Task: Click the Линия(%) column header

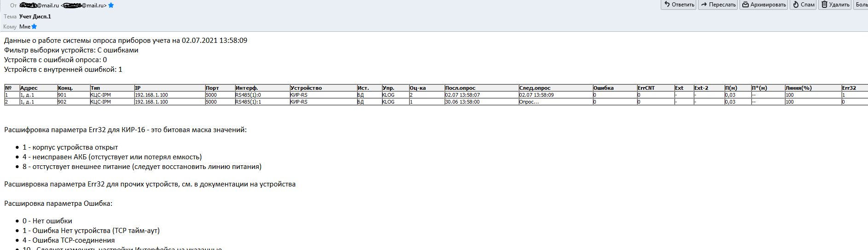Action: coord(798,88)
